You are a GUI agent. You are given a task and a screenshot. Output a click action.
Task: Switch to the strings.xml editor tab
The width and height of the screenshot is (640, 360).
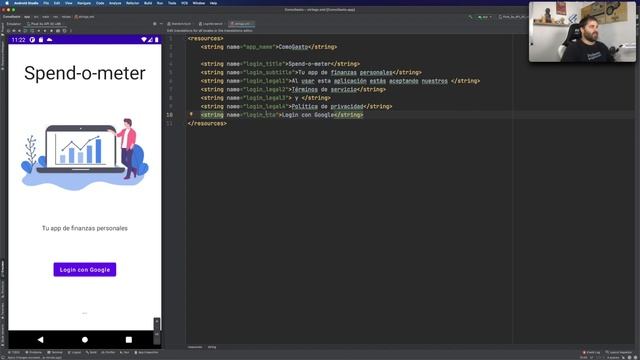click(x=242, y=24)
